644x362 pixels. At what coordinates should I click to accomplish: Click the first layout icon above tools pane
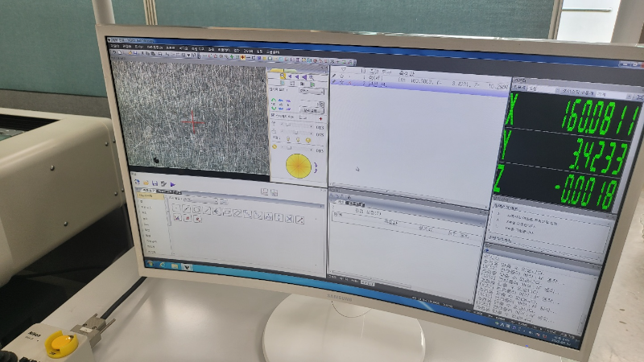[x=264, y=191]
